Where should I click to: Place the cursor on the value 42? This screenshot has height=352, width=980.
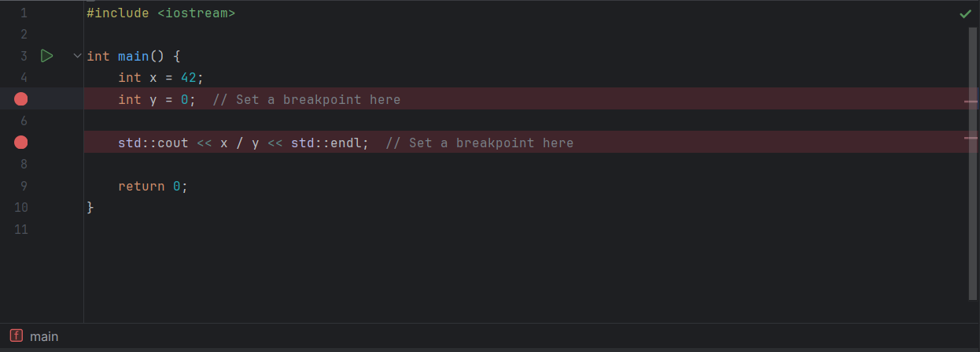click(x=189, y=77)
